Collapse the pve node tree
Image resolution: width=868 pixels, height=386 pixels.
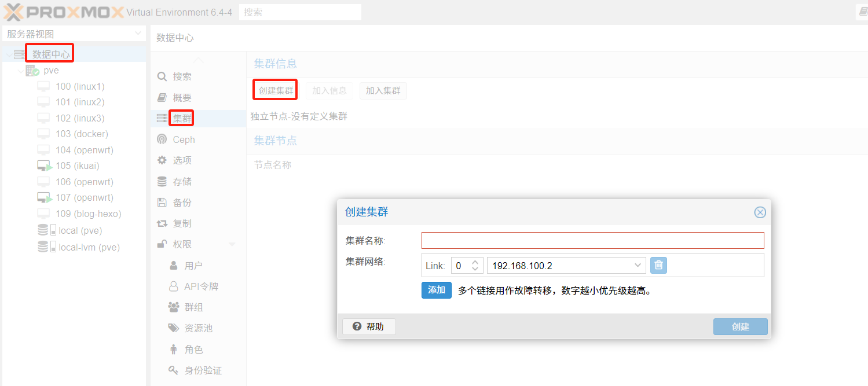pyautogui.click(x=21, y=71)
